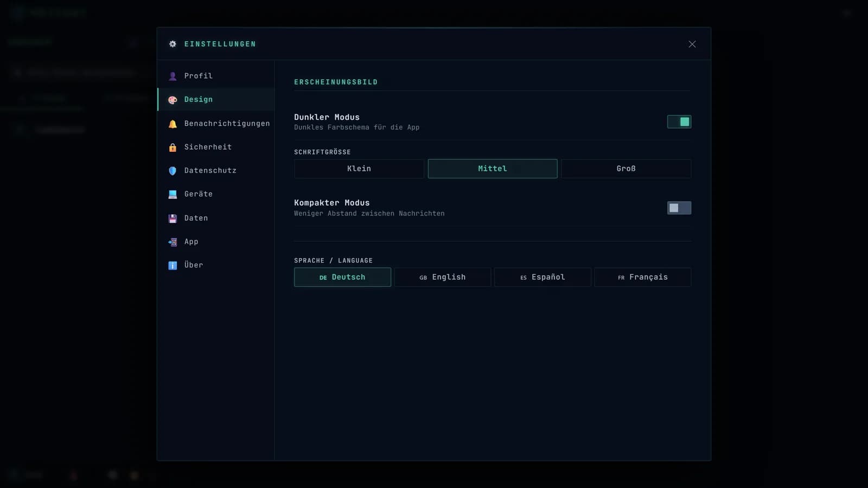Select the Groß font size option
The image size is (868, 488).
coord(626,169)
